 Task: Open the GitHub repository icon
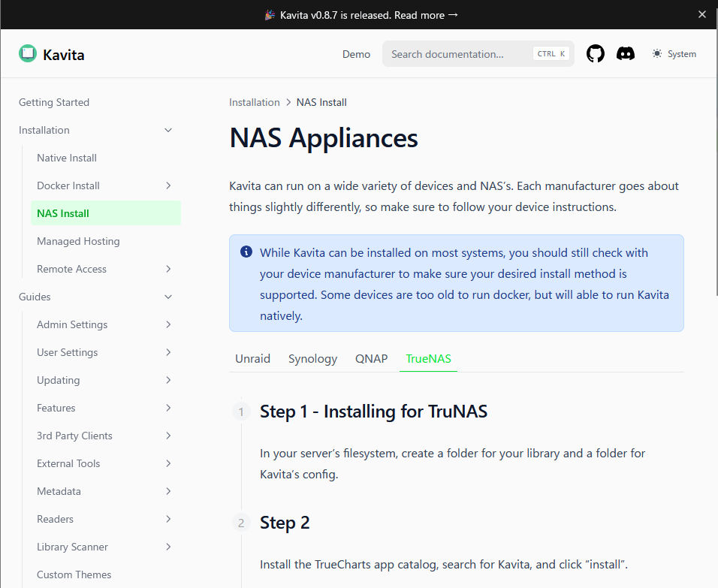[x=596, y=54]
